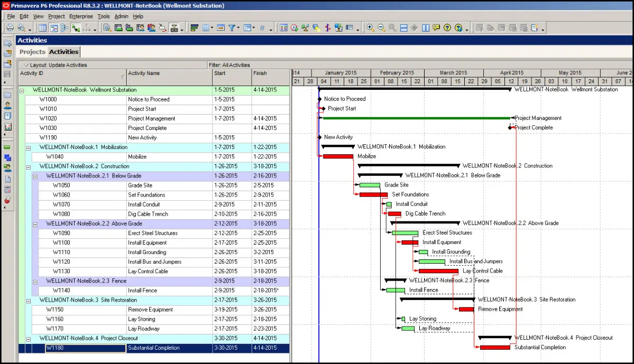
Task: Click the yellow speech-bubble hint icon
Action: 436,28
